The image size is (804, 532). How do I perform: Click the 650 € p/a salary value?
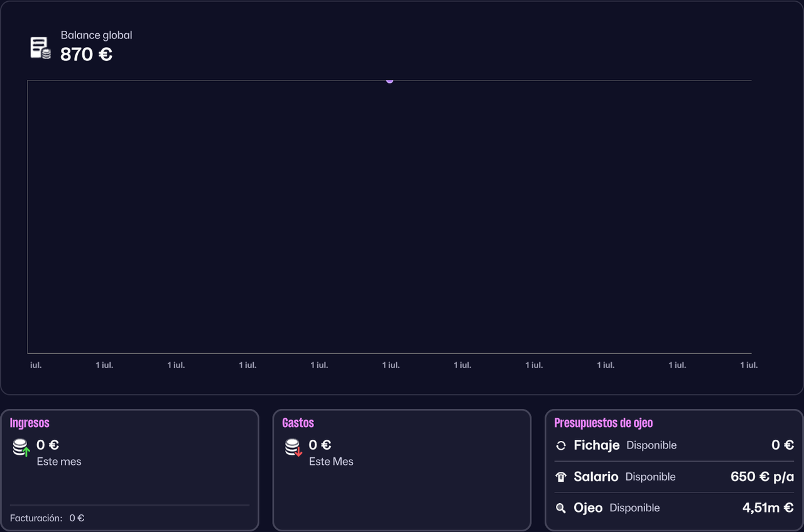point(763,477)
